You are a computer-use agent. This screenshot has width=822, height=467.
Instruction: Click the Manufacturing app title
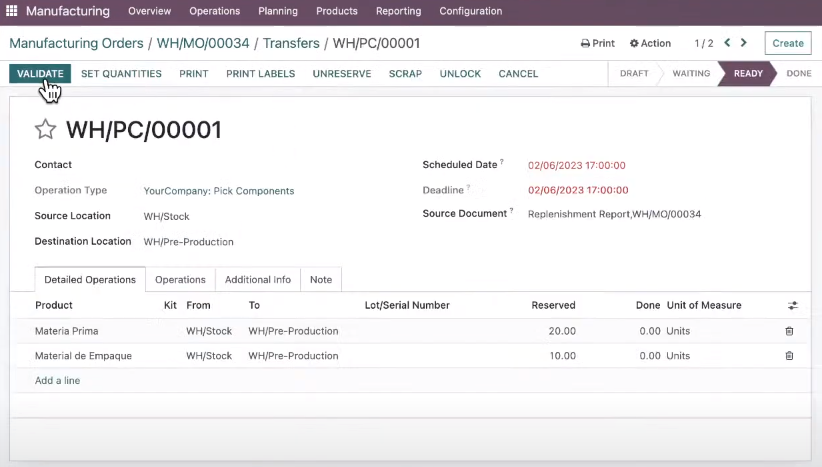(68, 11)
